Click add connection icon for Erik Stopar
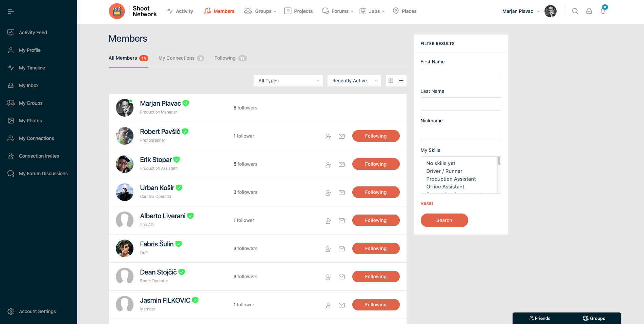 click(x=328, y=164)
